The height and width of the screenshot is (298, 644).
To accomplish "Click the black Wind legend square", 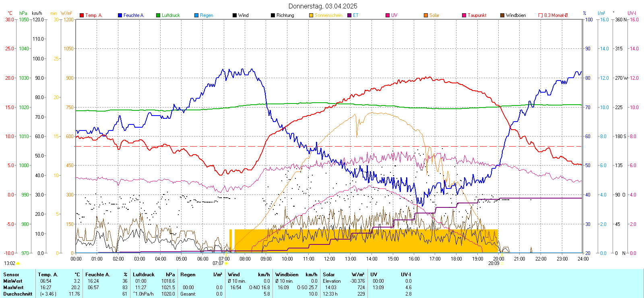I will [x=235, y=15].
